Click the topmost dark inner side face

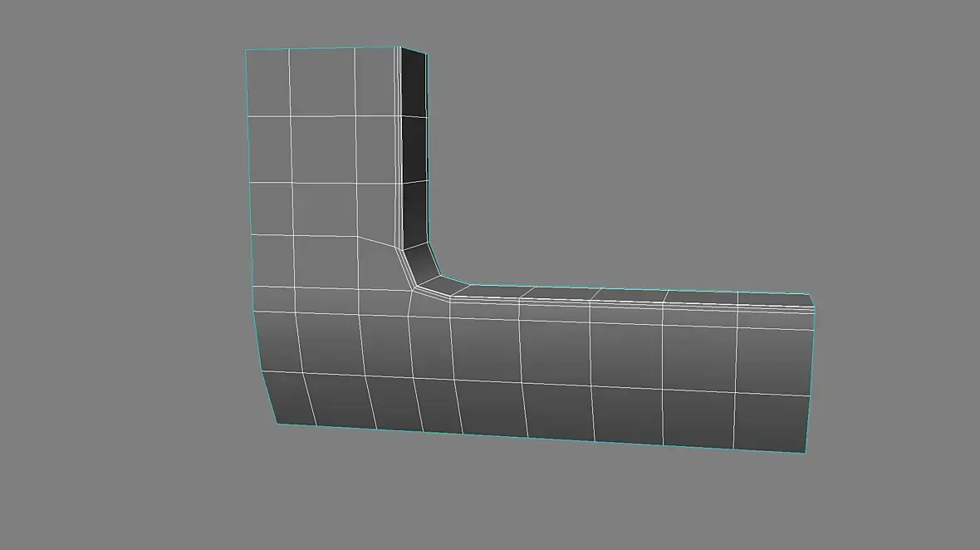pyautogui.click(x=414, y=84)
